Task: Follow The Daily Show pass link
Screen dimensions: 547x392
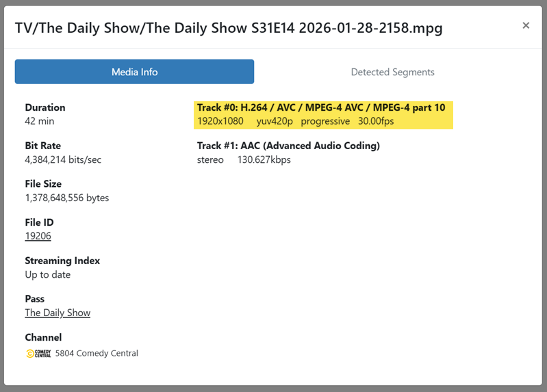Action: click(x=58, y=313)
